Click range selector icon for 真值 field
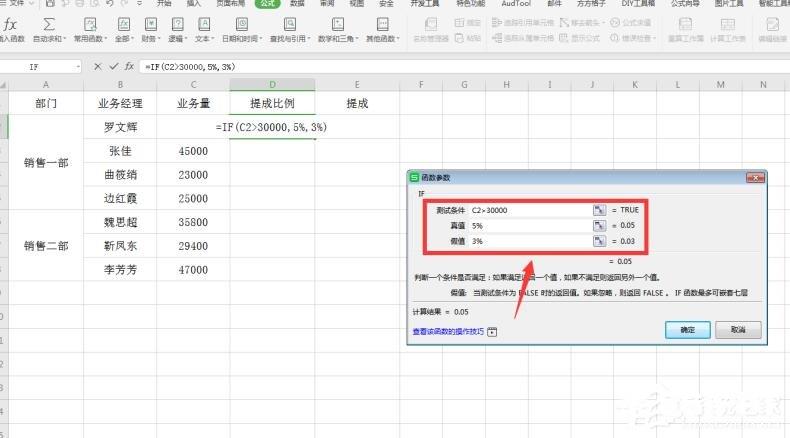790x438 pixels. click(599, 226)
